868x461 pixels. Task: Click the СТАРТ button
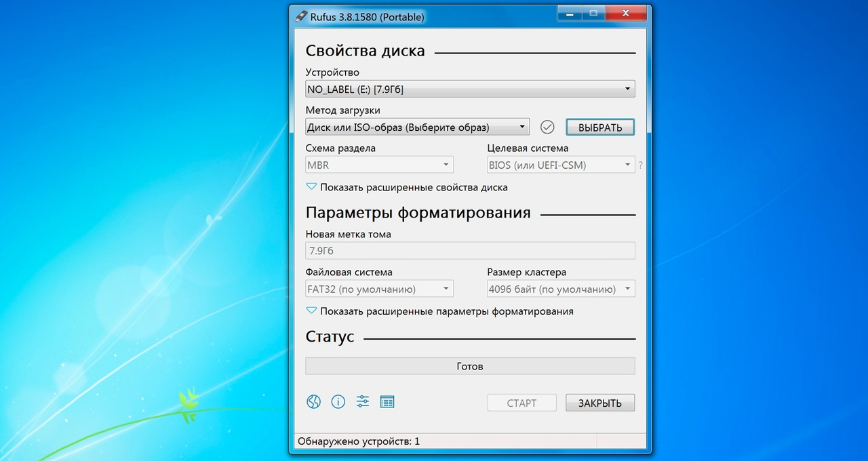(x=521, y=403)
